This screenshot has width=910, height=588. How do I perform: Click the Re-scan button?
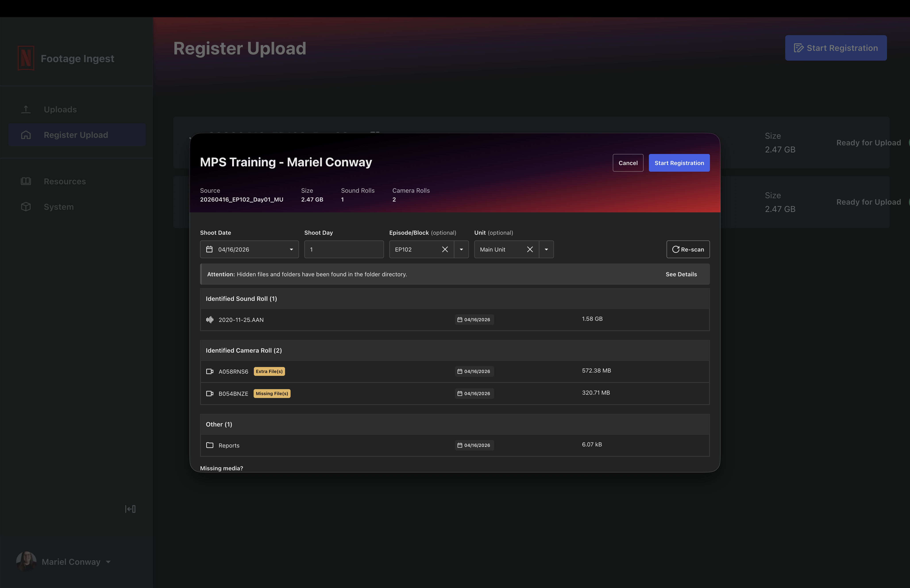[x=688, y=249]
